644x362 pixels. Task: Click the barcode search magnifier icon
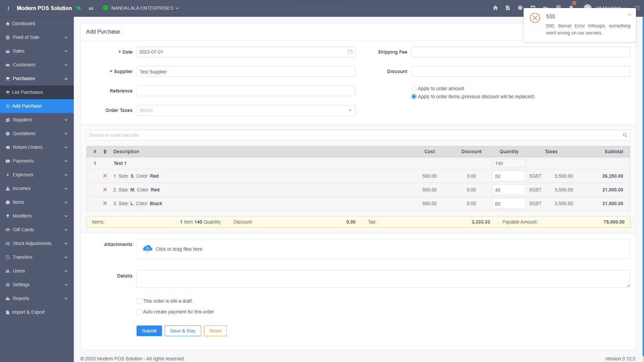[x=625, y=135]
